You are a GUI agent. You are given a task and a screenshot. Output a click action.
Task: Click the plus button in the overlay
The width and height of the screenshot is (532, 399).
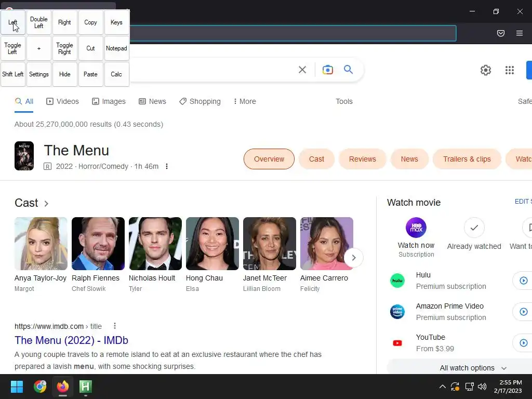pyautogui.click(x=38, y=48)
